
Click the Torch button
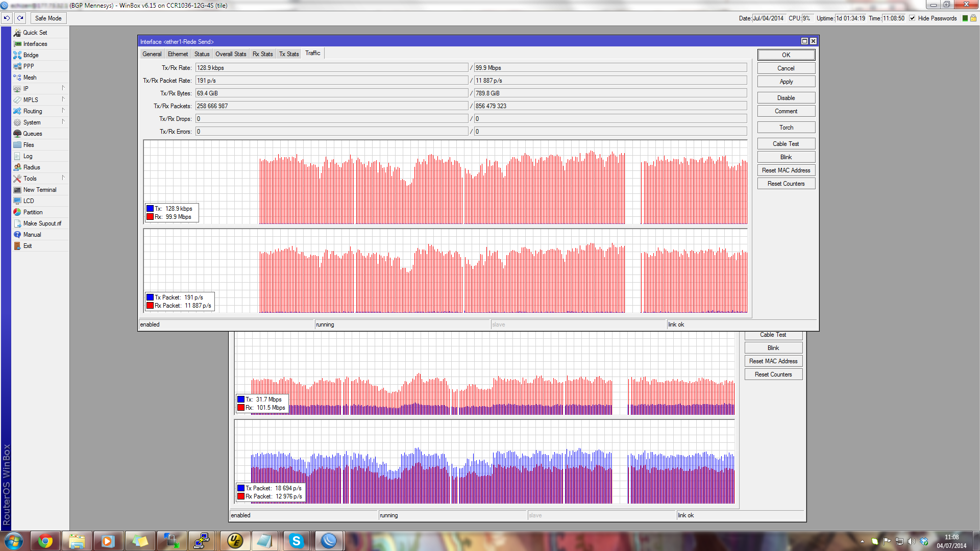point(786,127)
